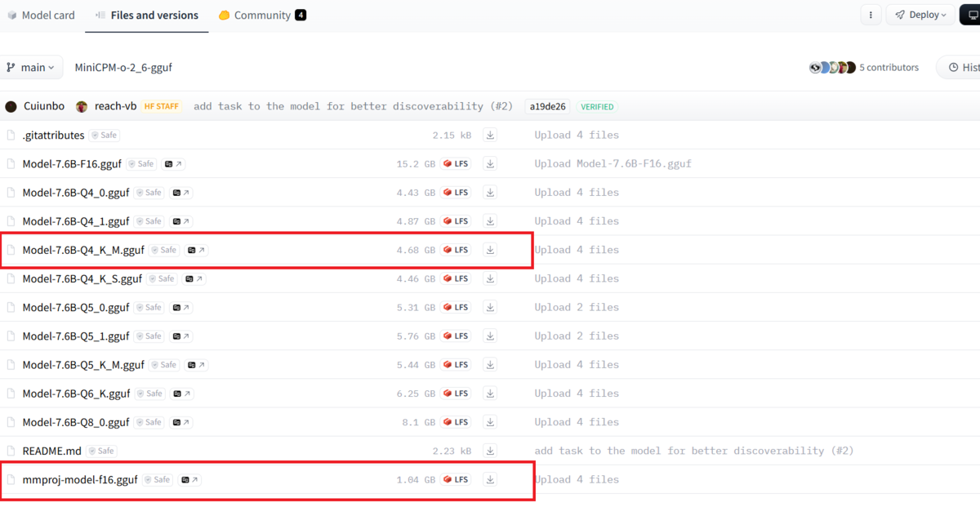This screenshot has height=507, width=980.
Task: Open the latest commit message about discoverability
Action: (x=353, y=106)
